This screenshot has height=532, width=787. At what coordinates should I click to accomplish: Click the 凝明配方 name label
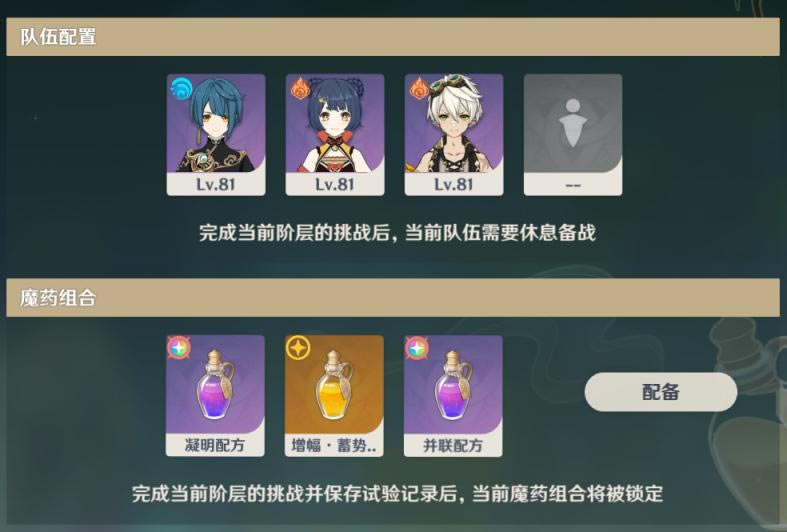(x=215, y=445)
